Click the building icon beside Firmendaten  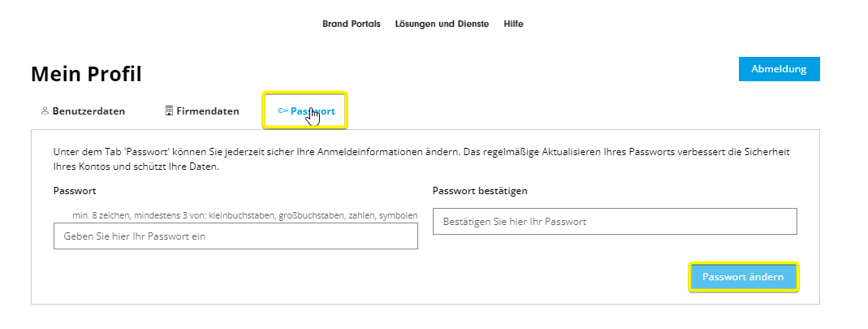coord(170,110)
